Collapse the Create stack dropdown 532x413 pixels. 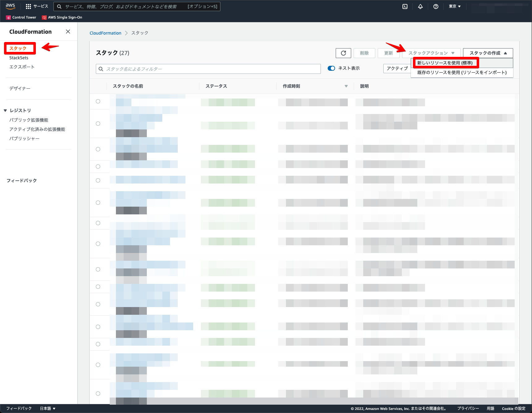488,53
